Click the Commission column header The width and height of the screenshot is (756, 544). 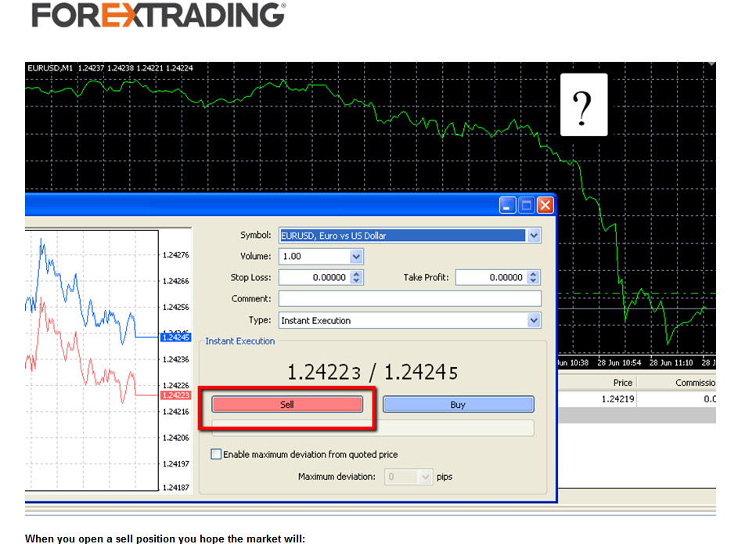695,383
